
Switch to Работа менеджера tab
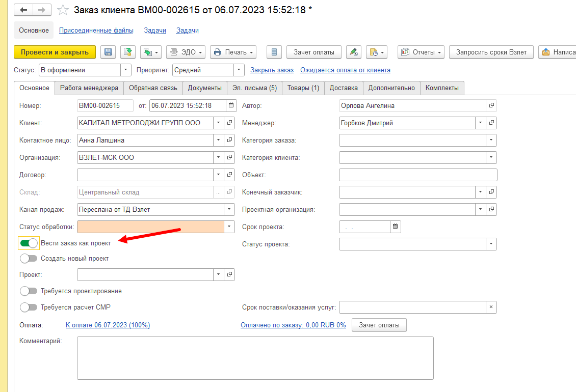(x=89, y=88)
